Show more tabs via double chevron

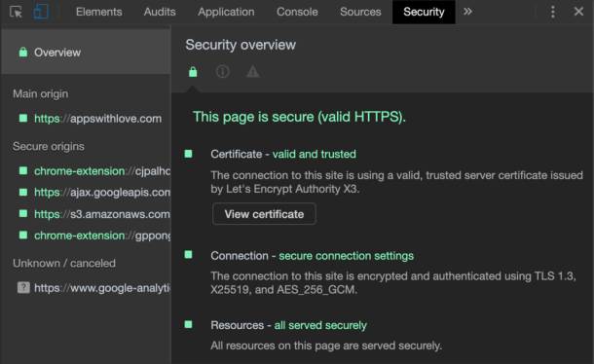pyautogui.click(x=467, y=12)
